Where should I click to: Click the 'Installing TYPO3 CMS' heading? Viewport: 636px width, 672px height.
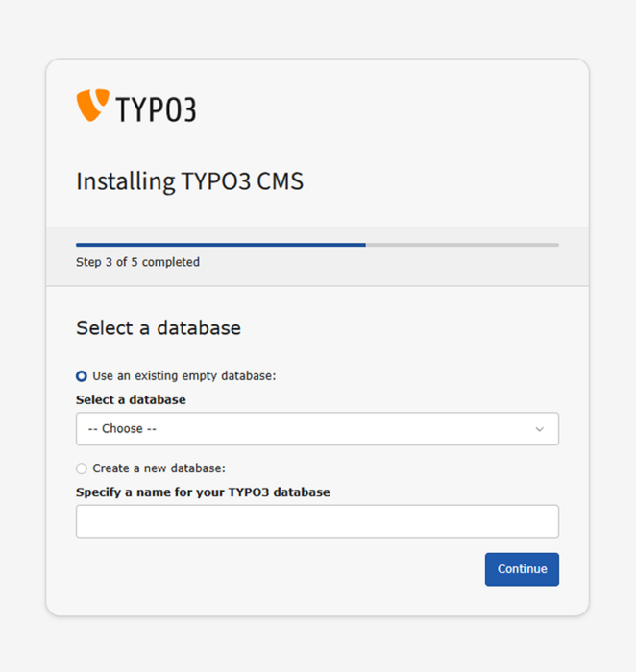[189, 181]
